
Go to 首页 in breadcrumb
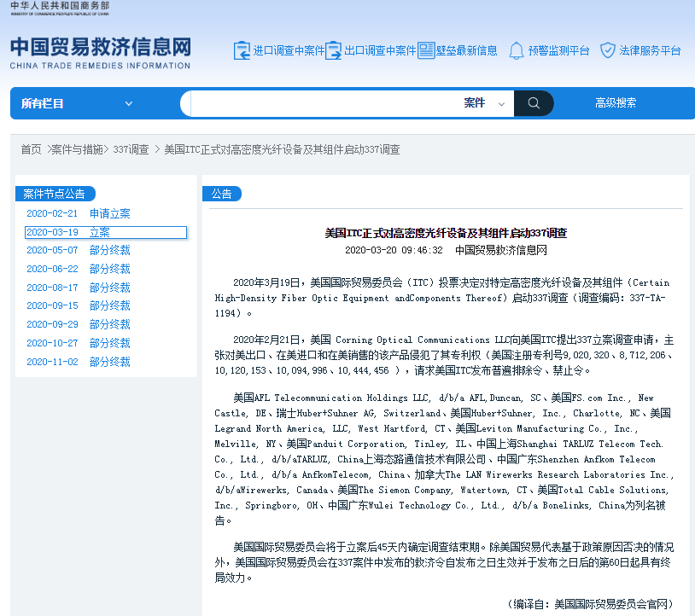click(x=31, y=149)
